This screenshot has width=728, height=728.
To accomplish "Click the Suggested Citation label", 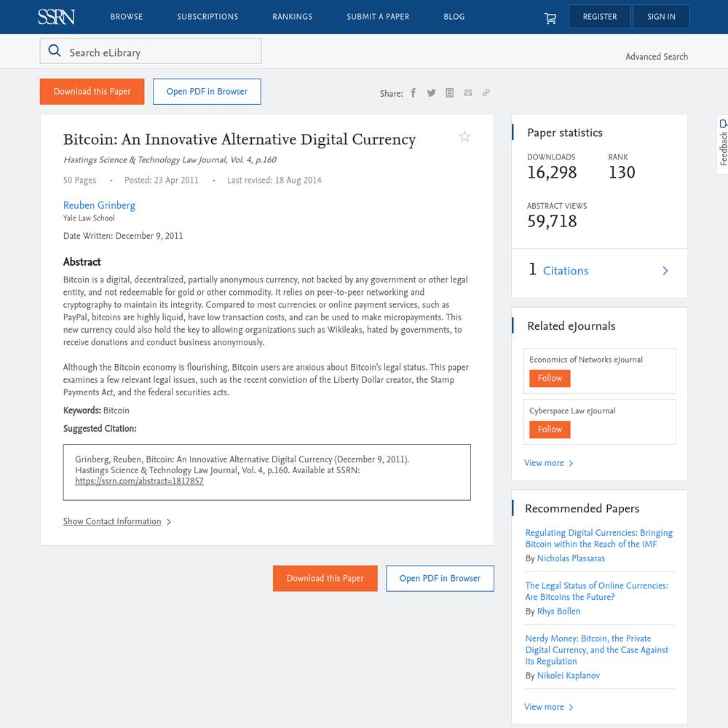I will pos(100,429).
